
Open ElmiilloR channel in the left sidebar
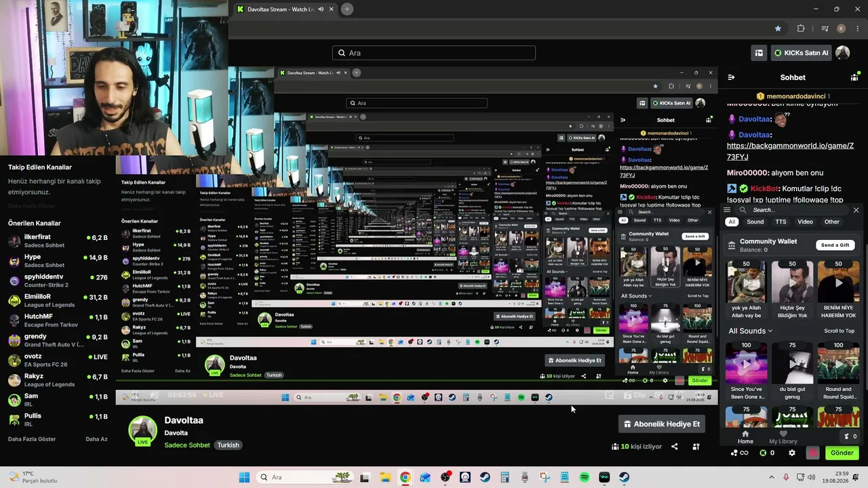point(58,300)
